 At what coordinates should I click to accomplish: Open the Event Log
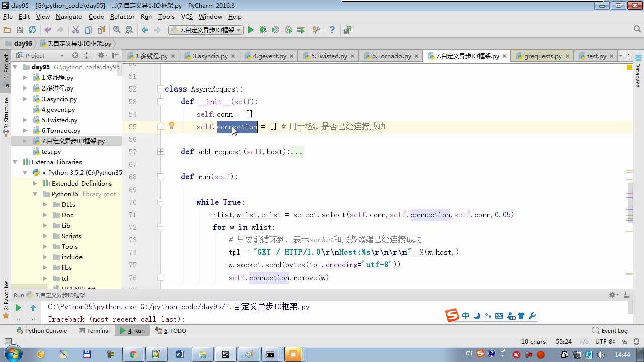tap(610, 330)
